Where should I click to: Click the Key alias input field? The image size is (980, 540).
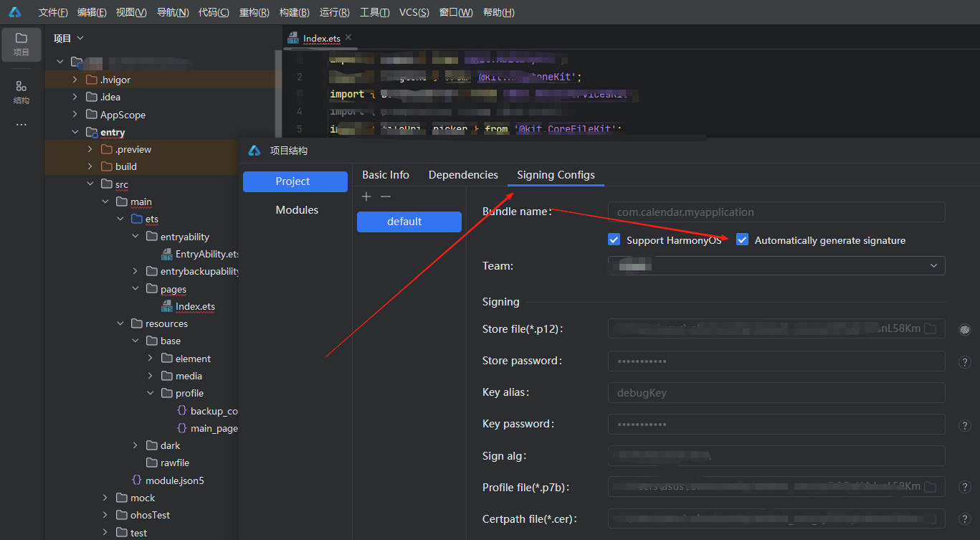(x=776, y=393)
